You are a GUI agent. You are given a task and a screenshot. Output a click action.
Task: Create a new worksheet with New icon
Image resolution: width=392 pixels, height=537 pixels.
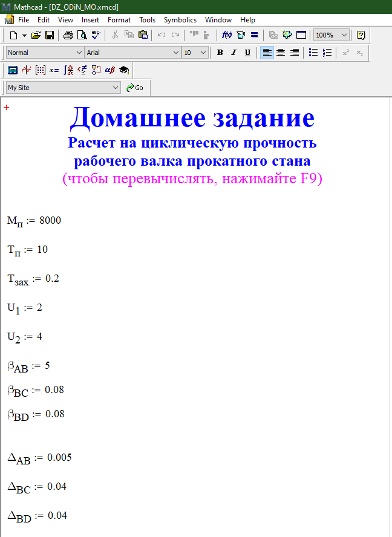[13, 35]
